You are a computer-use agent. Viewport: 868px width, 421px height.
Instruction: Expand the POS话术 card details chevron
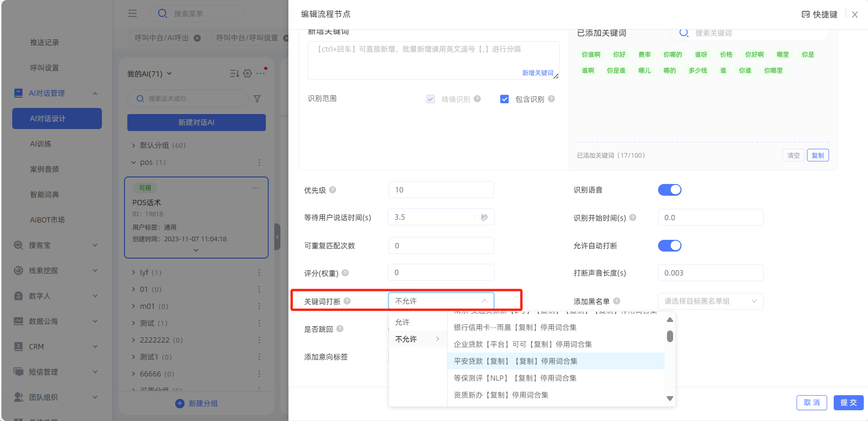(196, 250)
